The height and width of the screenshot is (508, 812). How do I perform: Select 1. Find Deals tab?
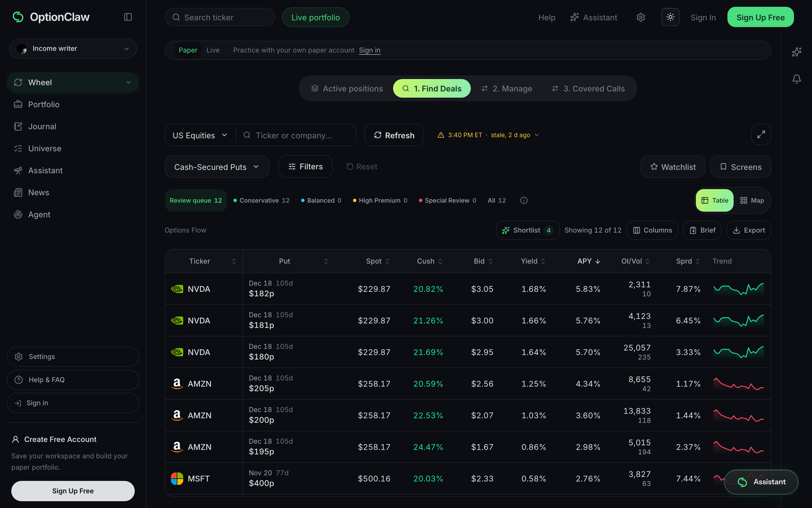point(432,88)
